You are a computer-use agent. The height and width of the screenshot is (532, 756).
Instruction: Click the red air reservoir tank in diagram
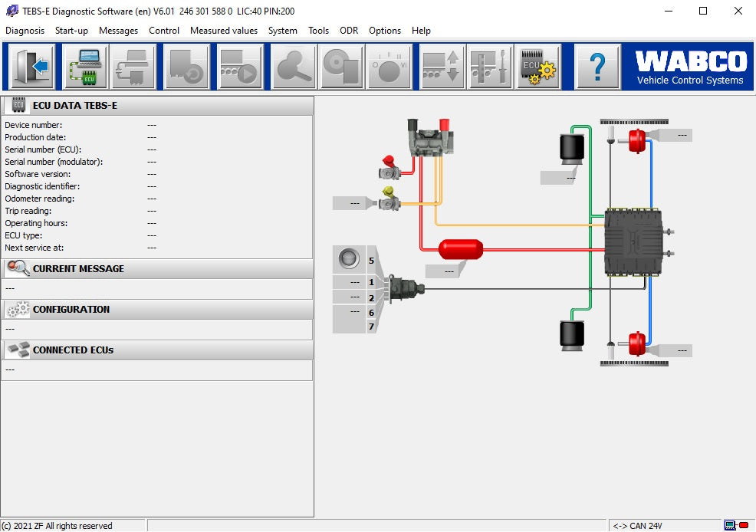coord(461,249)
